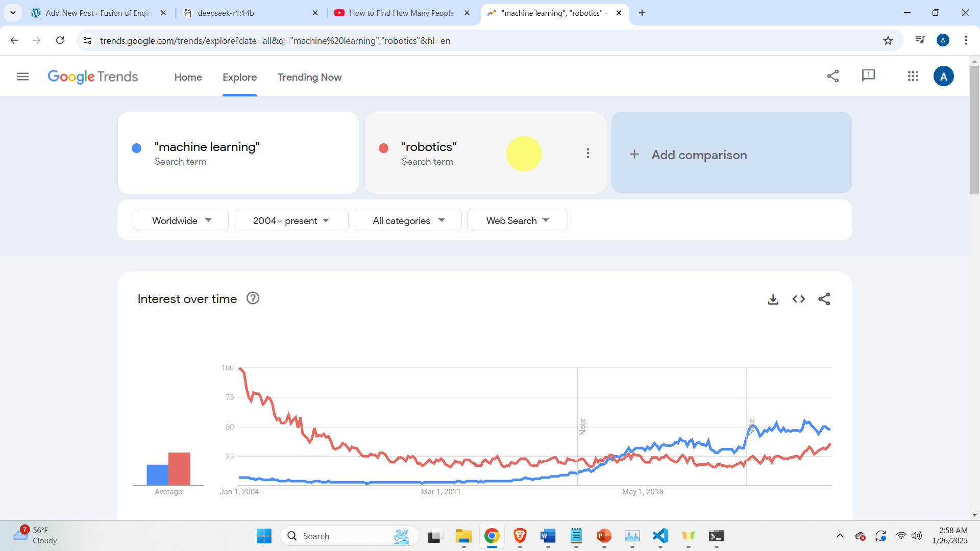
Task: Click the red robotics average bar
Action: [x=179, y=468]
